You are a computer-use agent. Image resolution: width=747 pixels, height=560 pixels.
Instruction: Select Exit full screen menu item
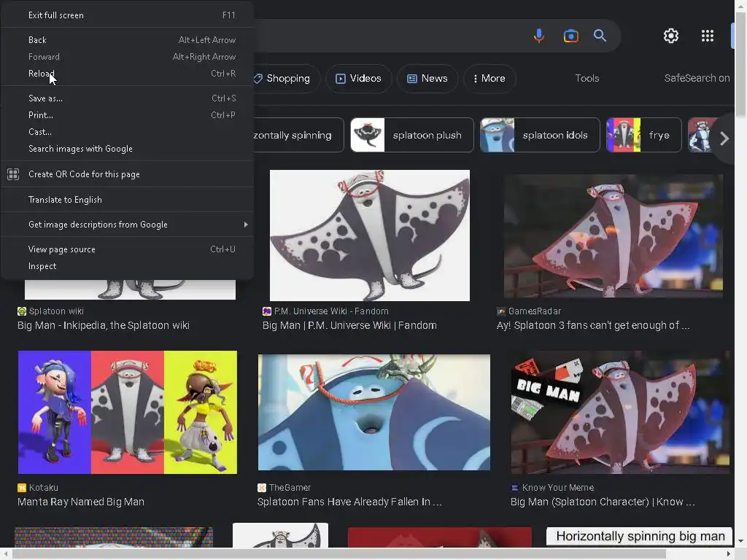click(x=127, y=15)
